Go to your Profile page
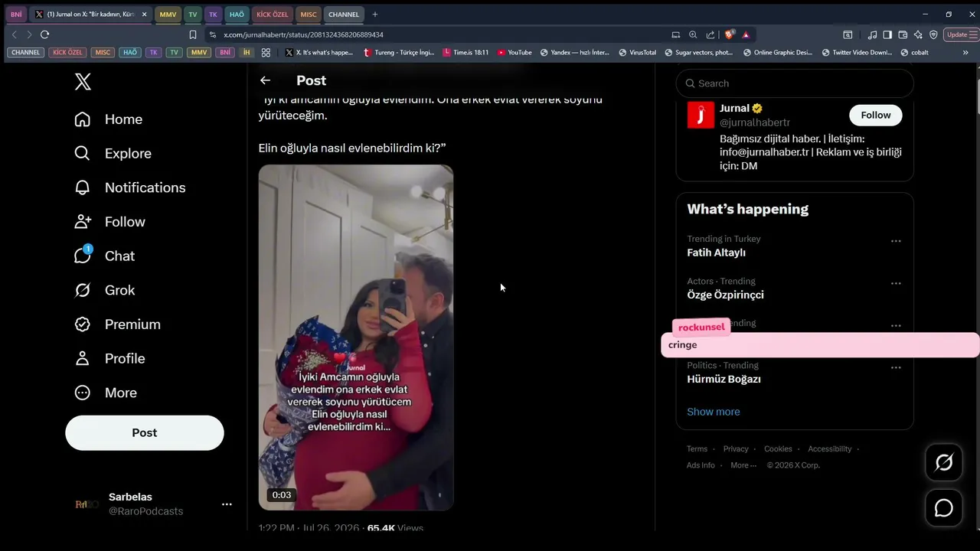This screenshot has width=980, height=551. click(109, 358)
